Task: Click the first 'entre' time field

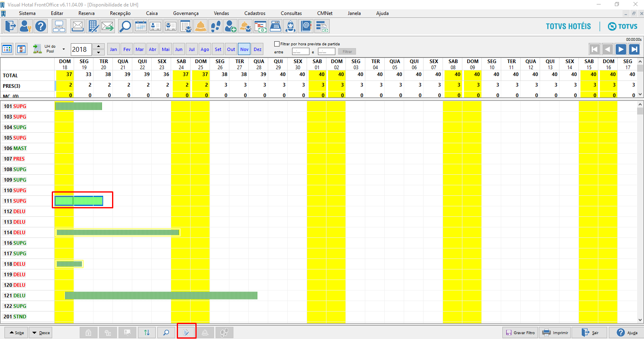Action: [301, 51]
